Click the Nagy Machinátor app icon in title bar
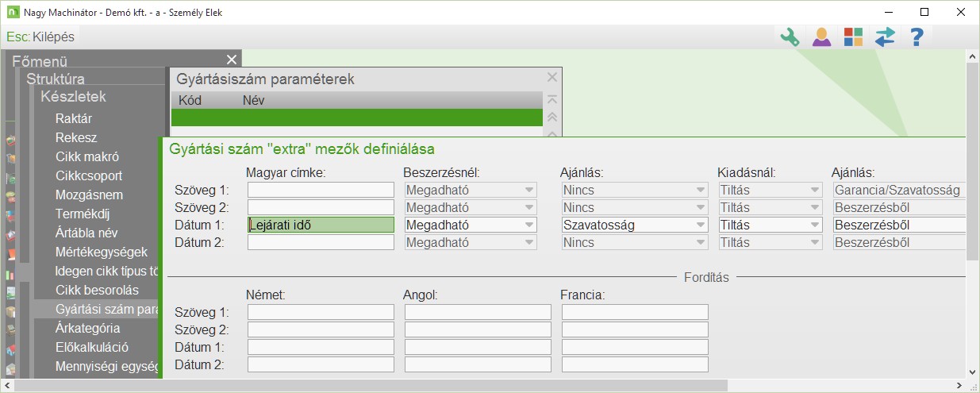 (13, 12)
